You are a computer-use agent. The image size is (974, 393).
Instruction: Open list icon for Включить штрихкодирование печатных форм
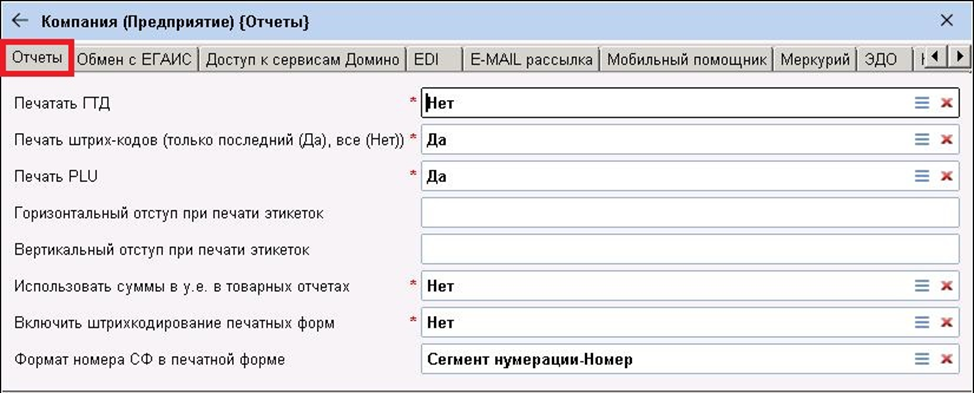tap(922, 322)
